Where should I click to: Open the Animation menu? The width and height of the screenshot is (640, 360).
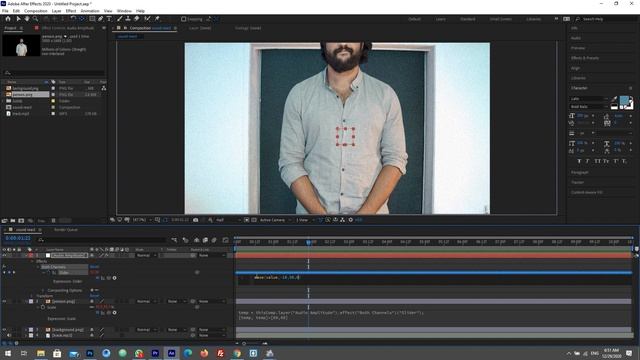pos(90,11)
